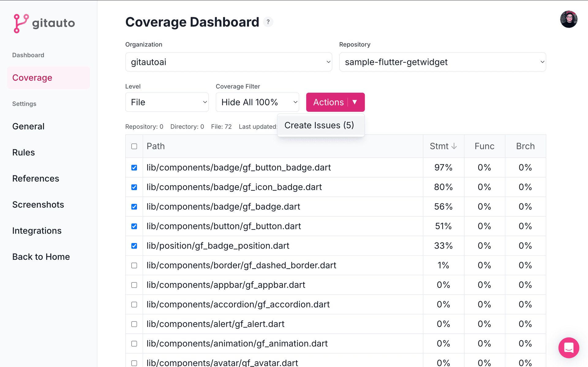
Task: Change the Level dropdown from File
Action: pos(167,102)
